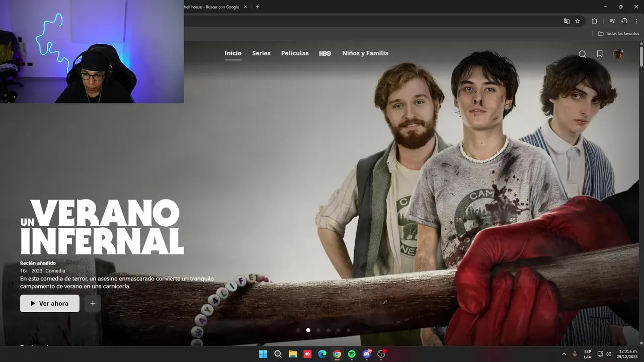The width and height of the screenshot is (644, 362).
Task: Open Discord from taskbar
Action: [367, 354]
